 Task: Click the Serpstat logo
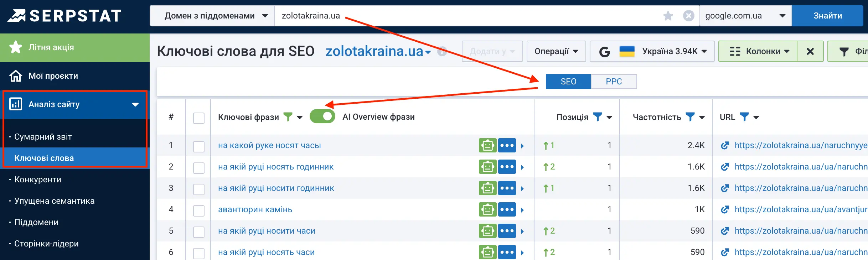click(64, 16)
